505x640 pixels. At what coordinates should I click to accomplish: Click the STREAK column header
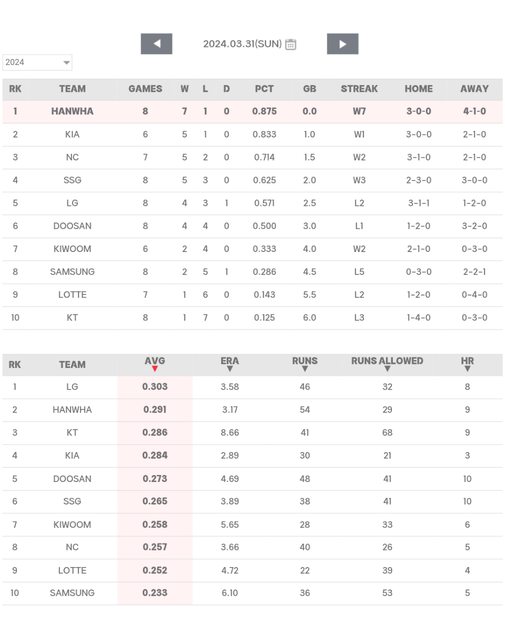(x=359, y=89)
